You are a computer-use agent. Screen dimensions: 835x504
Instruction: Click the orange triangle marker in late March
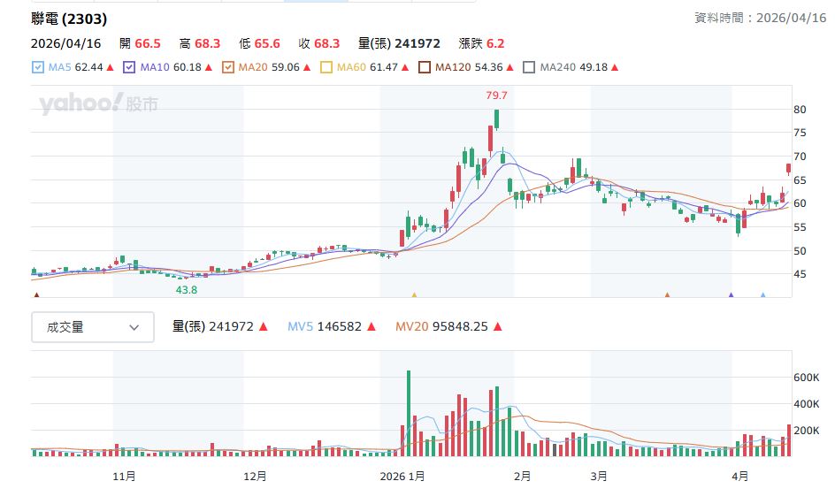pyautogui.click(x=667, y=294)
